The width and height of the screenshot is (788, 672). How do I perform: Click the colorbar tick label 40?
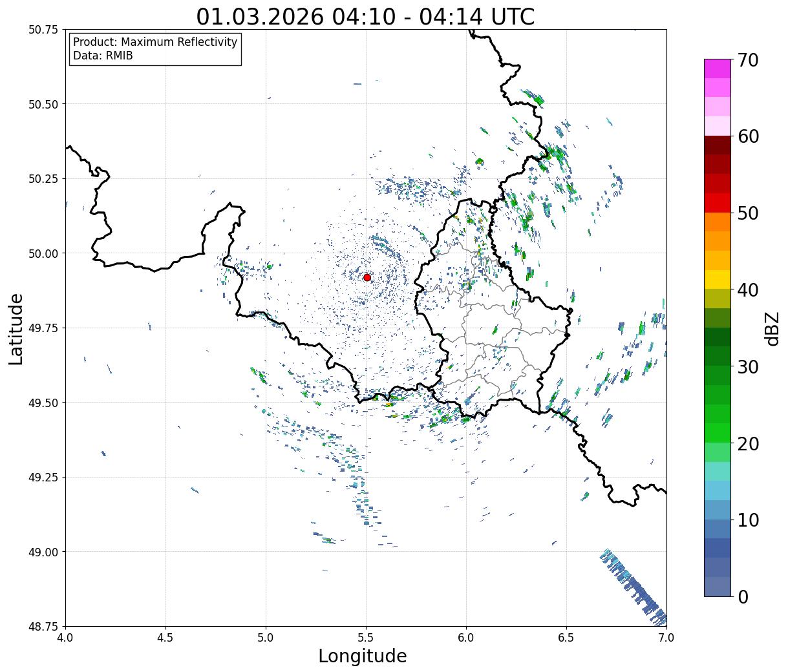(x=749, y=290)
